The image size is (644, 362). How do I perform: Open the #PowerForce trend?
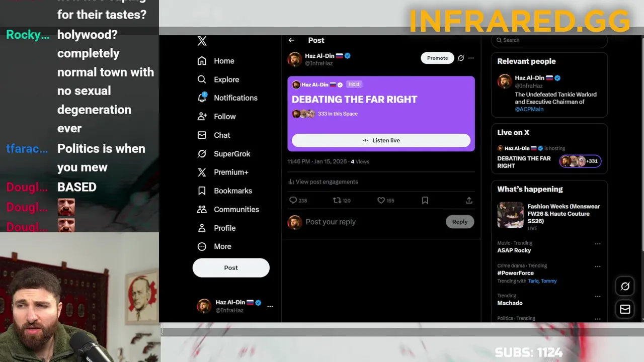click(x=516, y=273)
